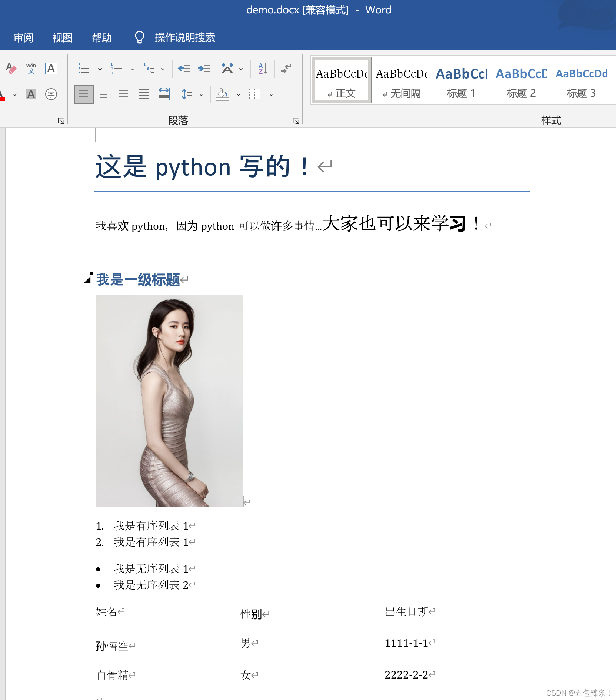Image resolution: width=616 pixels, height=700 pixels.
Task: Click the Phonetic Guide (wén) icon
Action: click(x=31, y=69)
